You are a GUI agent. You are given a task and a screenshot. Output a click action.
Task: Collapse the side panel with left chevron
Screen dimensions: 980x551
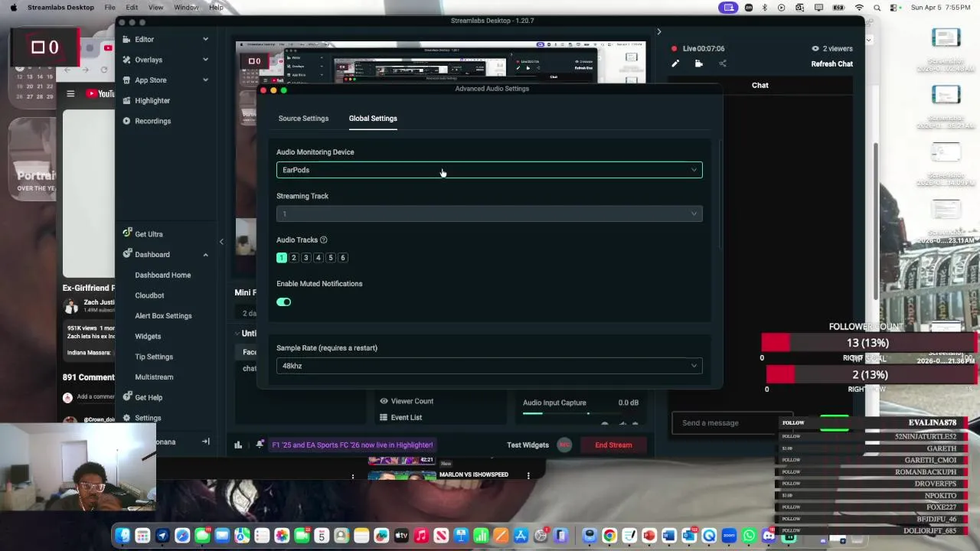tap(221, 242)
